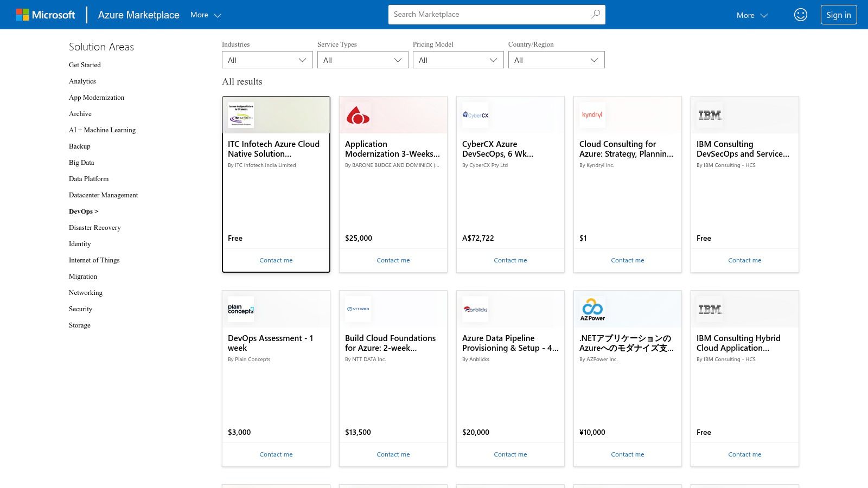Screen dimensions: 868x488
Task: Choose Disaster Recovery in the sidebar
Action: click(x=95, y=228)
